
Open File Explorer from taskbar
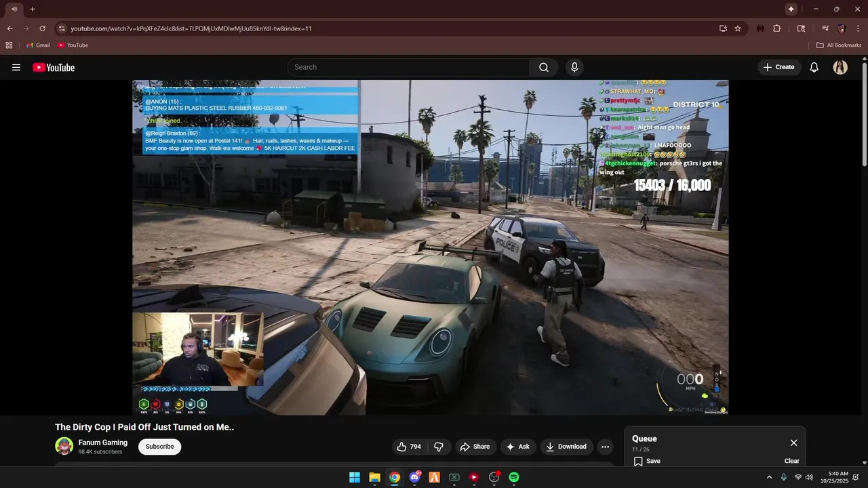[374, 477]
